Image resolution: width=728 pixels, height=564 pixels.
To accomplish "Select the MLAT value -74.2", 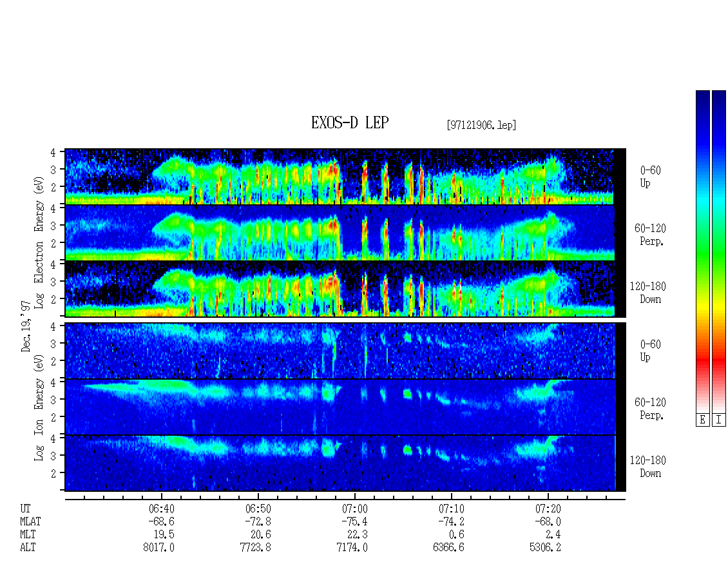I will pyautogui.click(x=451, y=521).
